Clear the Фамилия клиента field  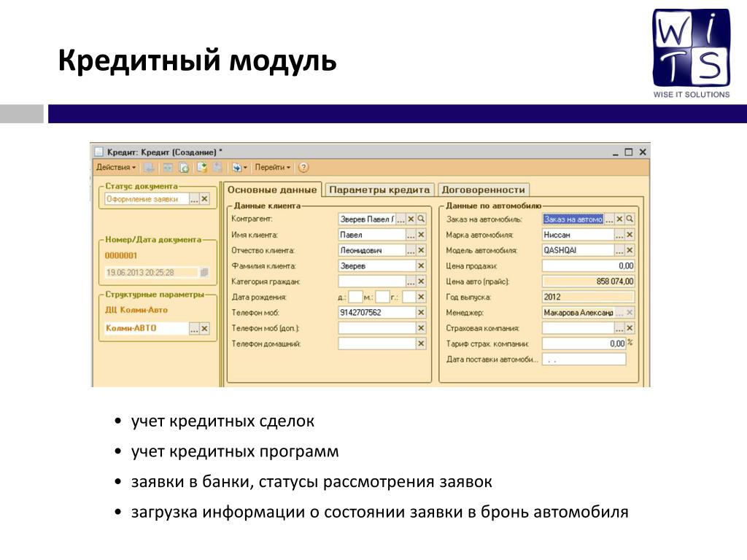tap(421, 265)
